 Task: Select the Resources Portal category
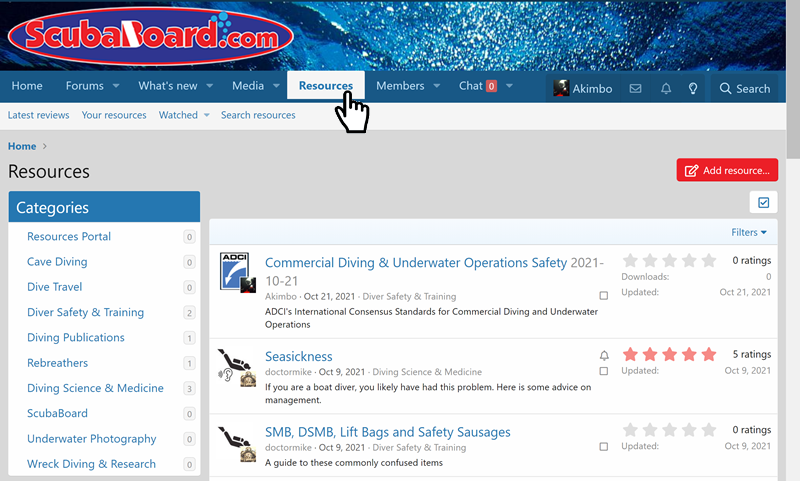(69, 237)
